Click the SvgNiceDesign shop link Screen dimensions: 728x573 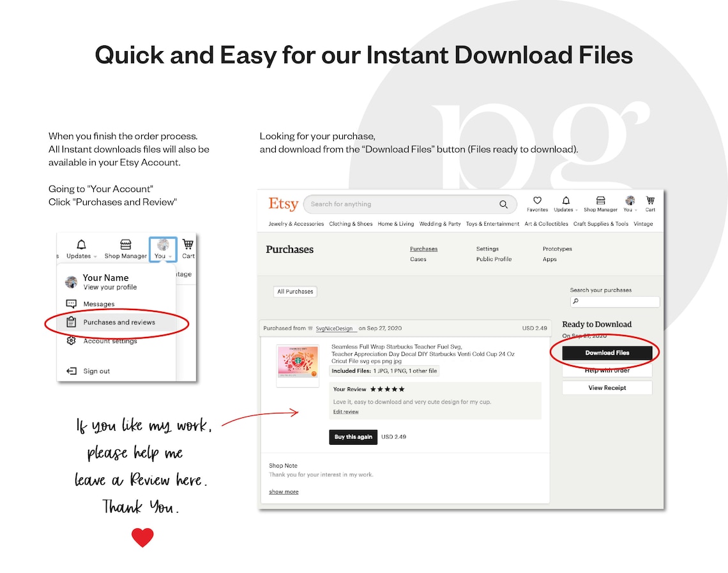334,329
